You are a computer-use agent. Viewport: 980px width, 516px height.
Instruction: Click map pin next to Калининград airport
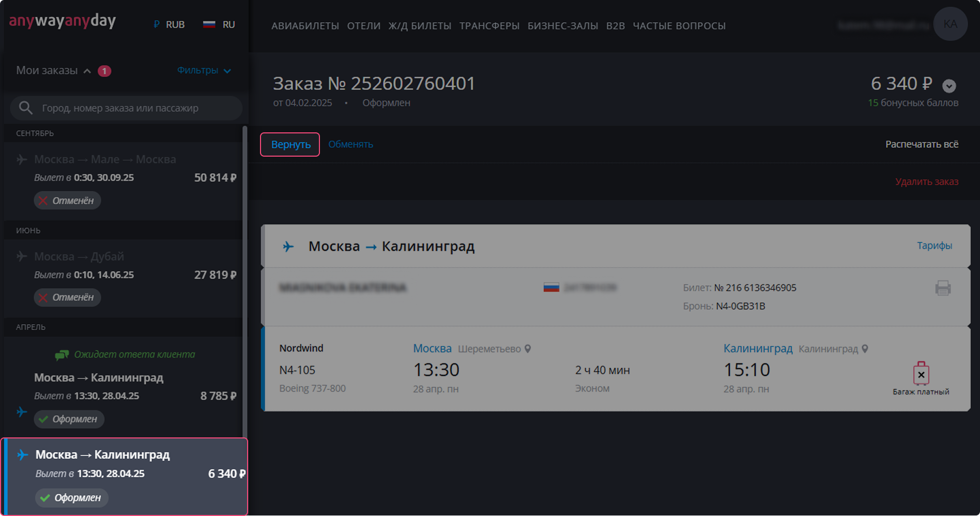pyautogui.click(x=865, y=349)
